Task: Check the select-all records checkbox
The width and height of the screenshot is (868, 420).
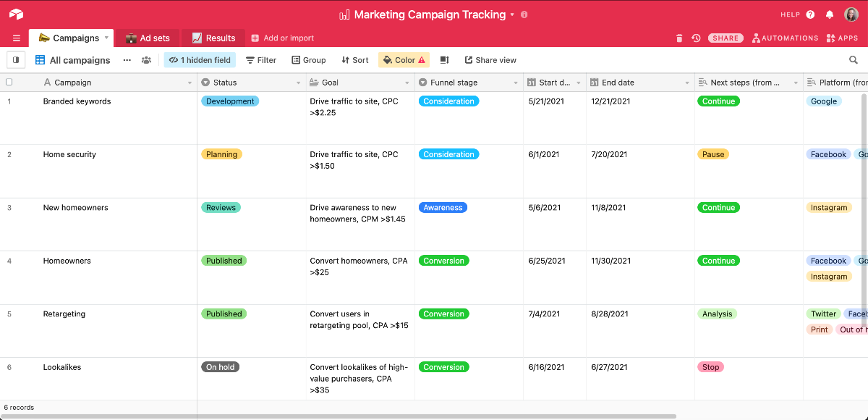Action: tap(9, 83)
